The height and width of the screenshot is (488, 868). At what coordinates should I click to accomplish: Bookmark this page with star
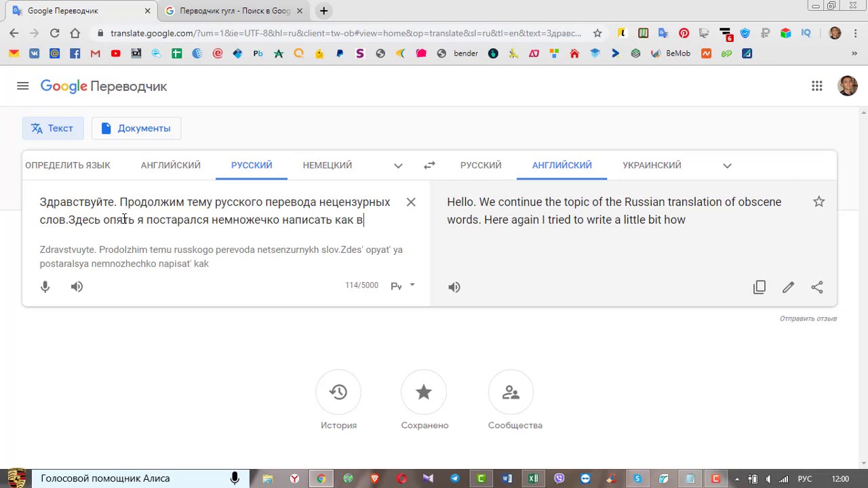point(597,33)
